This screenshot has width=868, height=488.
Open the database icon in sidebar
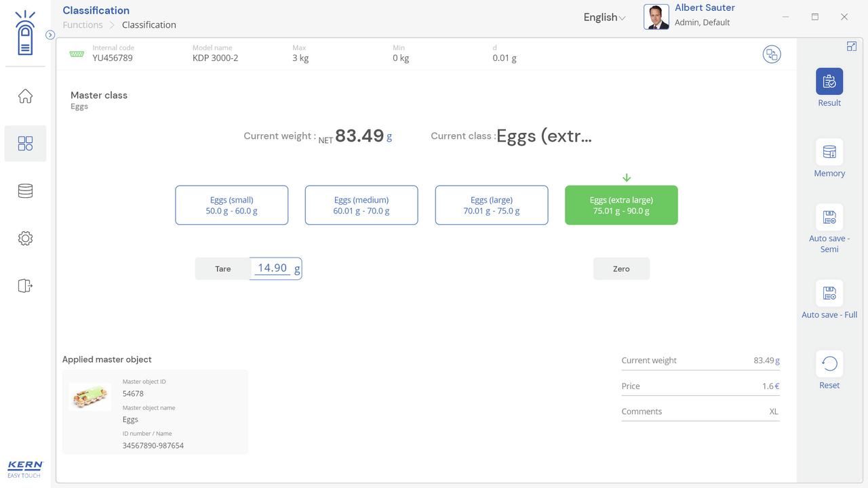pos(25,191)
